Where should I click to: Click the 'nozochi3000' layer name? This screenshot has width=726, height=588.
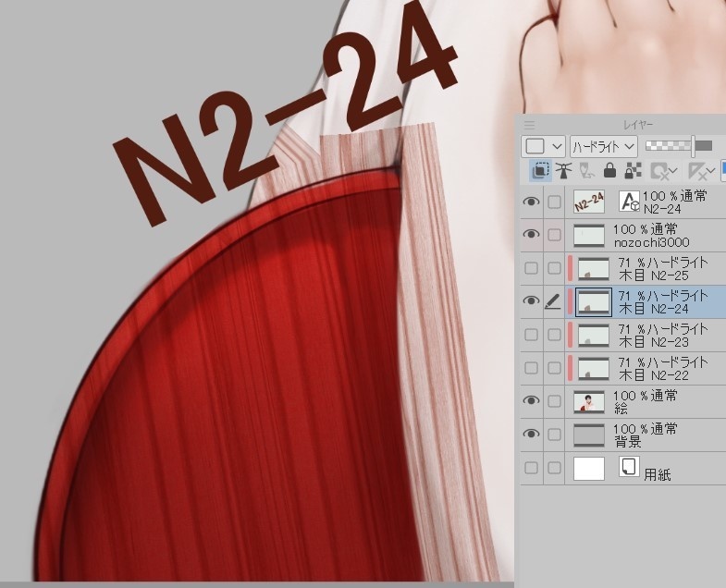pyautogui.click(x=651, y=242)
